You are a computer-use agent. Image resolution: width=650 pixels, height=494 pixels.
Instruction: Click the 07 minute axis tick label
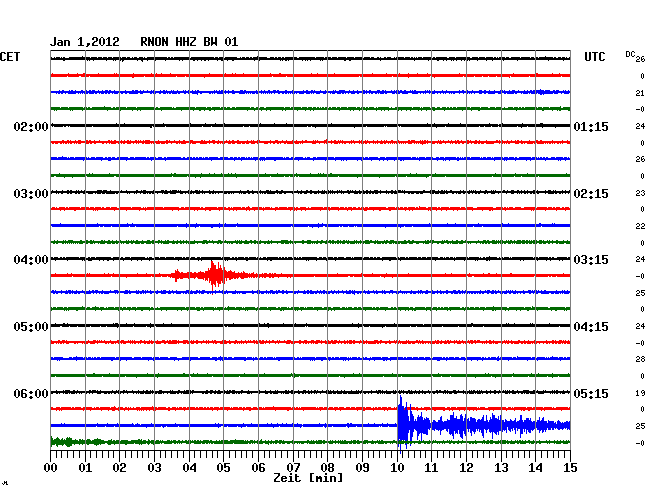293,467
